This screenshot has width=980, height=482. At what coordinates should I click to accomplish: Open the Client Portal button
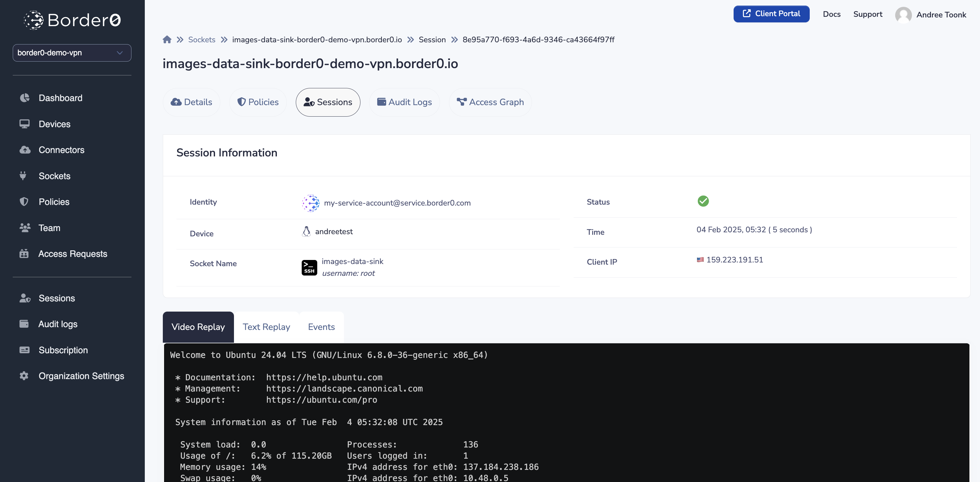772,14
